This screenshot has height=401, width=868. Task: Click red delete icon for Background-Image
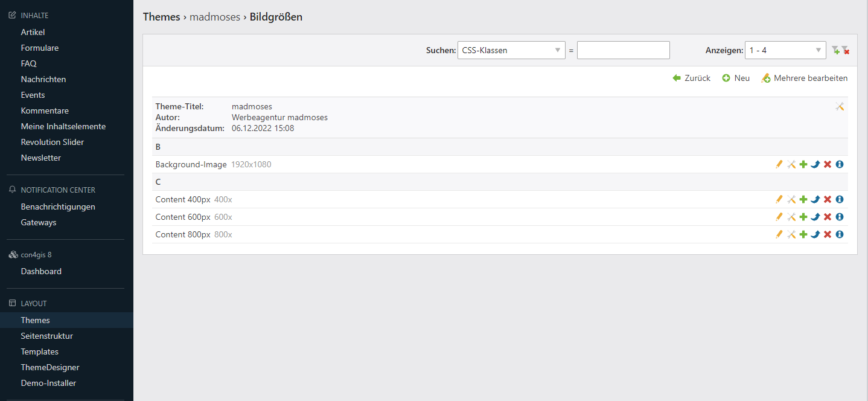828,164
